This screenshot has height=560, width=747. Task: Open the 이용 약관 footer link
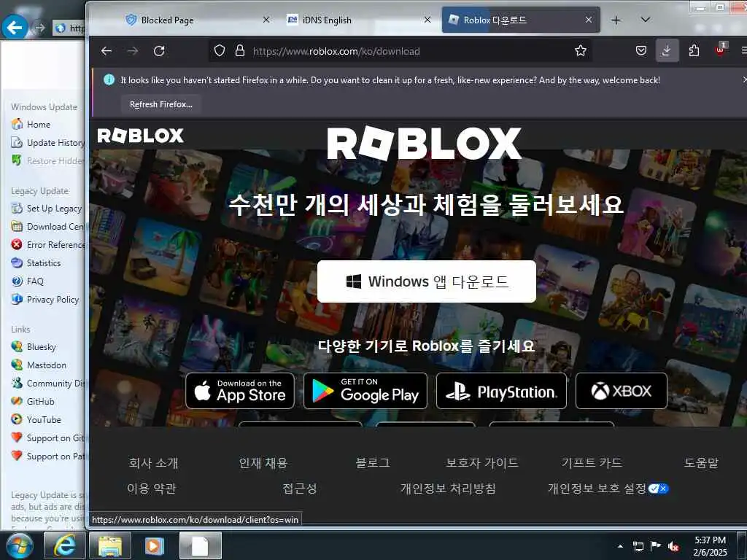[x=152, y=489]
